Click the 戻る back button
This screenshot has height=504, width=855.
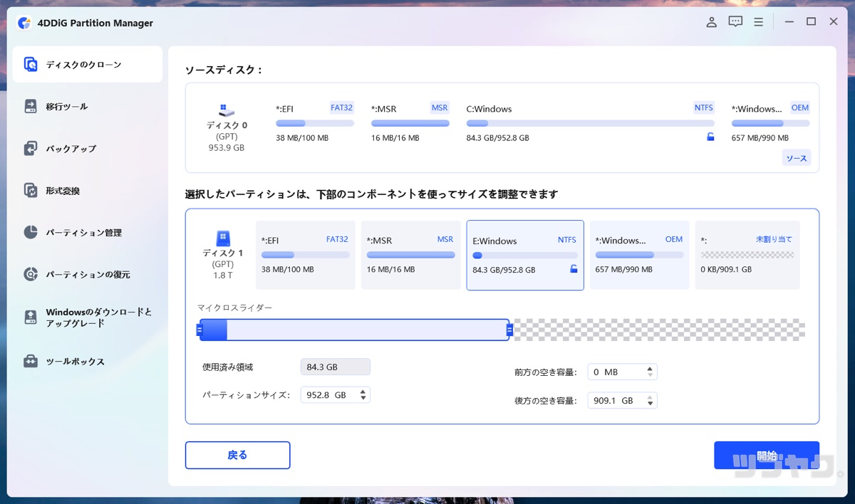(x=237, y=455)
